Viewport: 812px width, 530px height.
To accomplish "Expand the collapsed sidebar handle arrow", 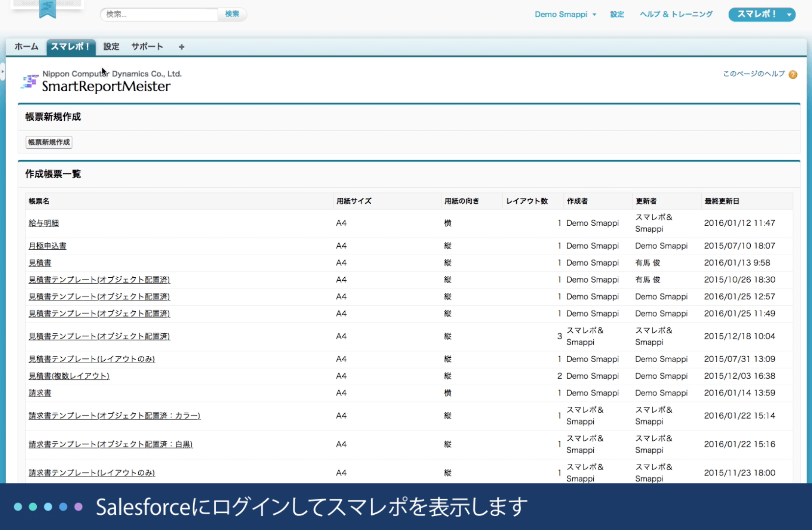I will (2, 72).
